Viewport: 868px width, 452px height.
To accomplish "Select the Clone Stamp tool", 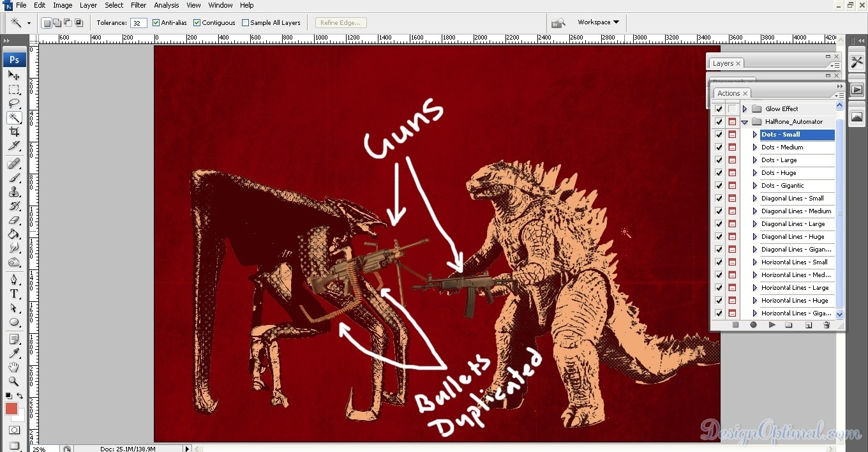I will coord(14,192).
